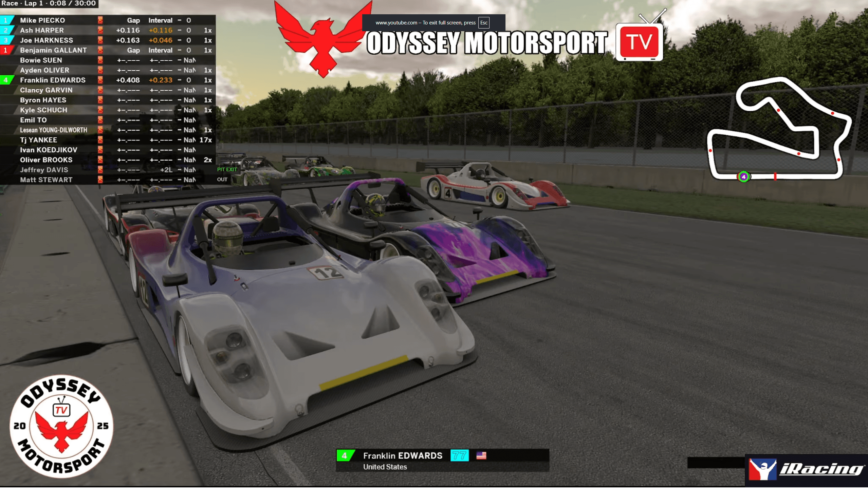Click the 2x incident count for Oliver BROOKS
Viewport: 868px width, 488px height.
coord(208,160)
